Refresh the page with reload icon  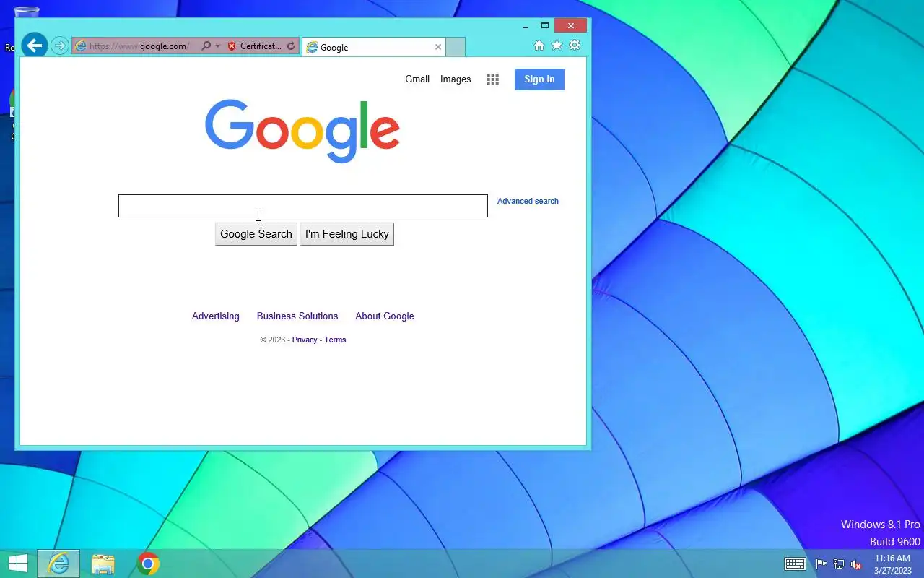[x=291, y=46]
